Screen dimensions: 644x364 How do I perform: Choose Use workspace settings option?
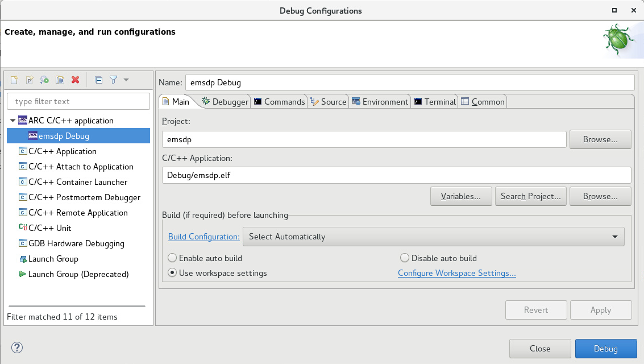point(172,273)
